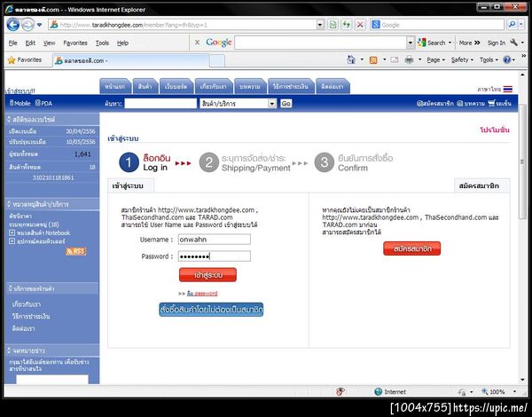Select the เข้าสู่ระบบ panel tab
Viewport: 532px width, 417px height.
point(130,185)
